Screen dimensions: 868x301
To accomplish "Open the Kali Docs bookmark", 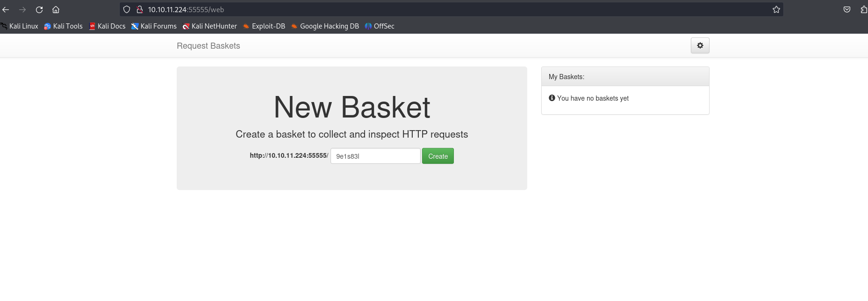I will pos(107,26).
